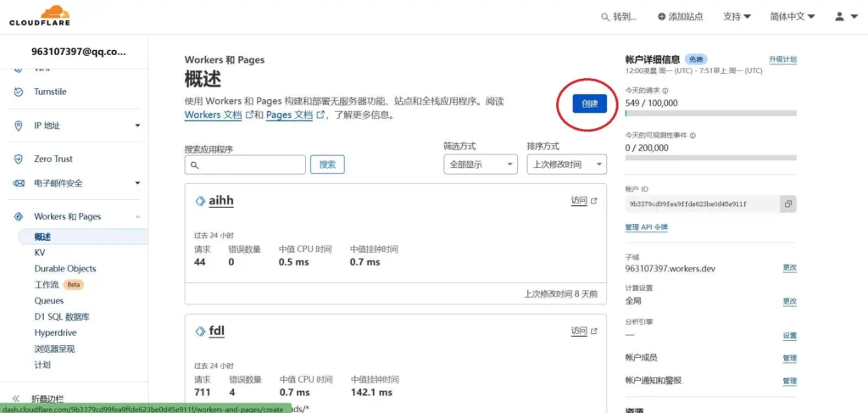
Task: Click the 搜索应用程序 search input field
Action: point(245,165)
